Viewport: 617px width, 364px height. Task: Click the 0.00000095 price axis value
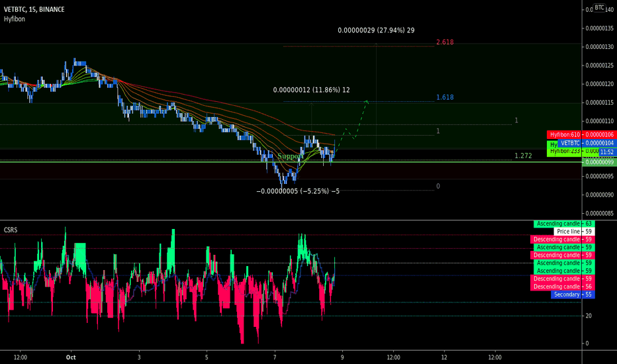coord(599,176)
